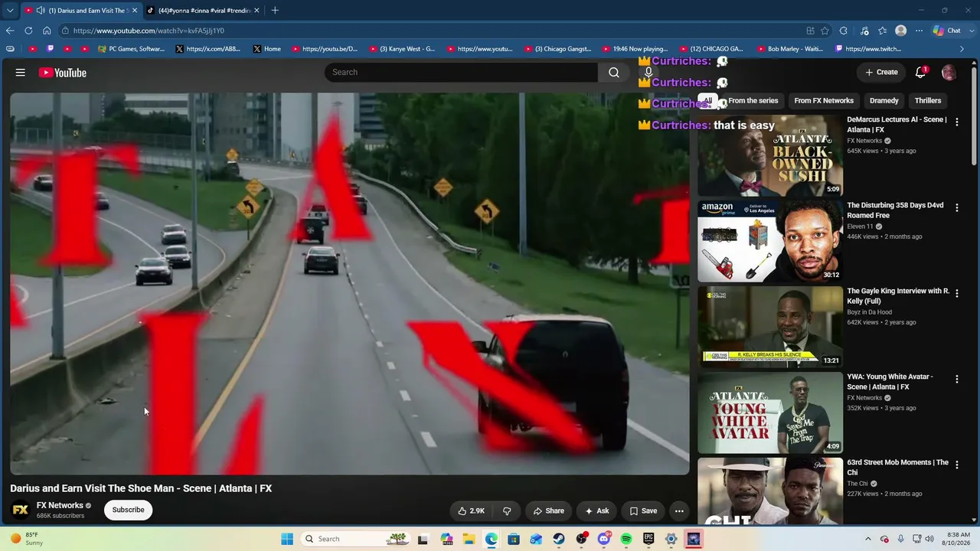
Task: Open the weather widget showing 85°F Sunny
Action: coord(25,539)
